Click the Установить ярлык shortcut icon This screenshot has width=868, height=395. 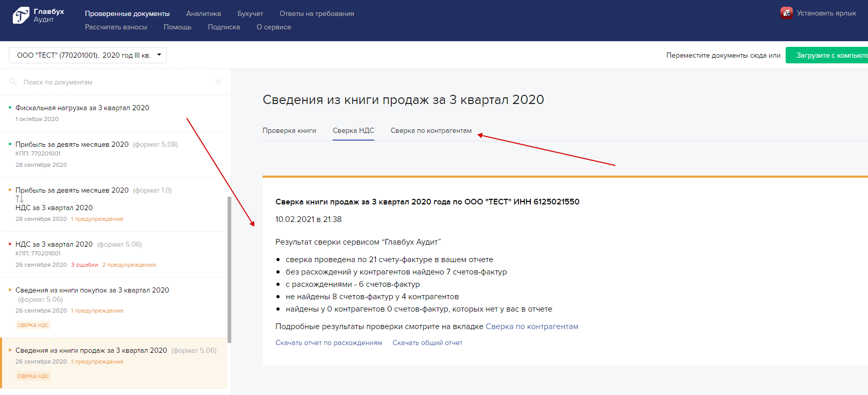[x=786, y=13]
